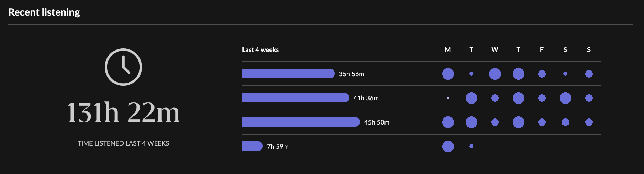Click Monday dot in 7h 59m week
Screen dimensions: 644x174
[x=448, y=146]
